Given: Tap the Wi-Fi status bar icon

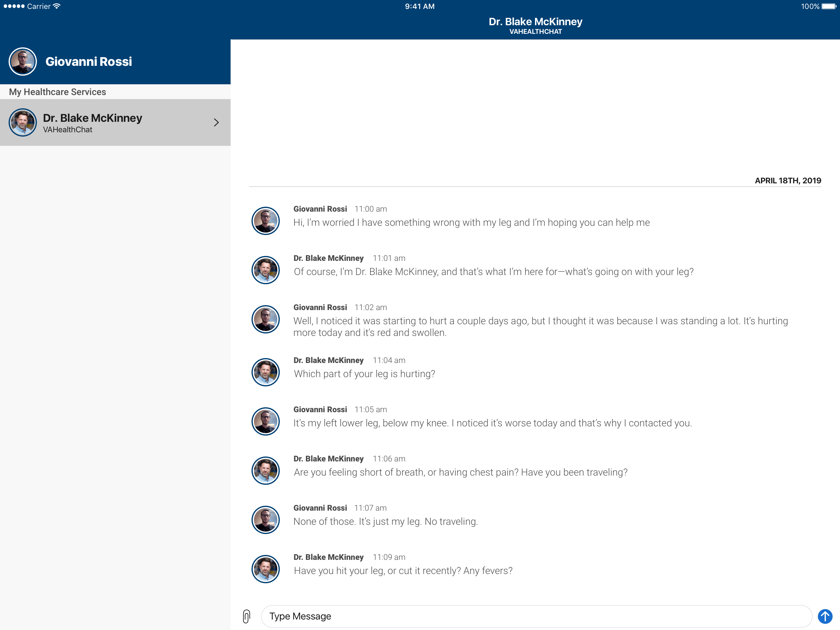Looking at the screenshot, I should click(x=57, y=6).
